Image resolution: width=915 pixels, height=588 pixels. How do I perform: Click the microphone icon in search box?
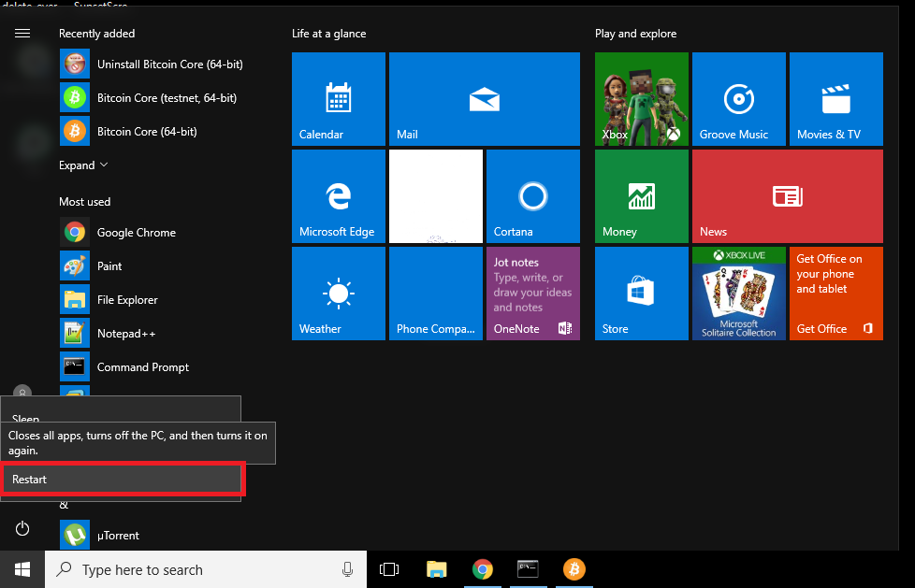pos(347,569)
